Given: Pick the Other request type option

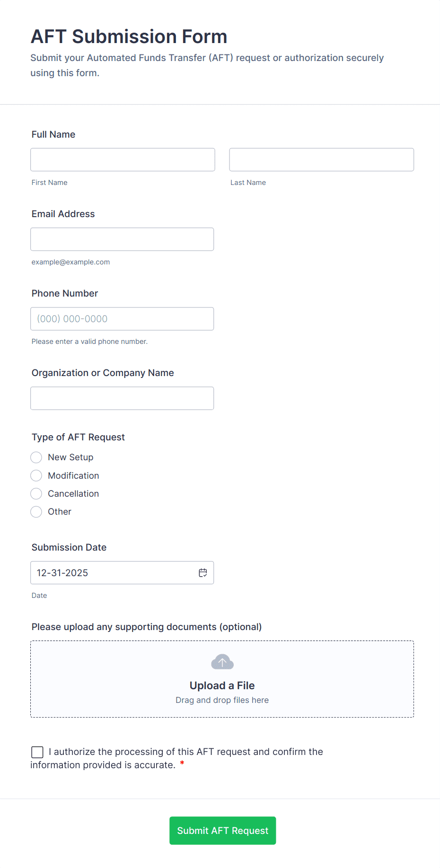Looking at the screenshot, I should 36,512.
